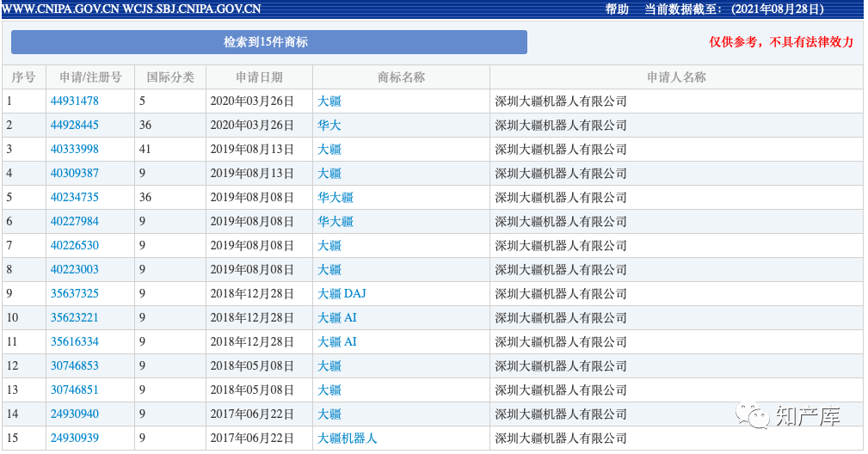
Task: Click the 申请/注册号 column header
Action: [x=84, y=77]
